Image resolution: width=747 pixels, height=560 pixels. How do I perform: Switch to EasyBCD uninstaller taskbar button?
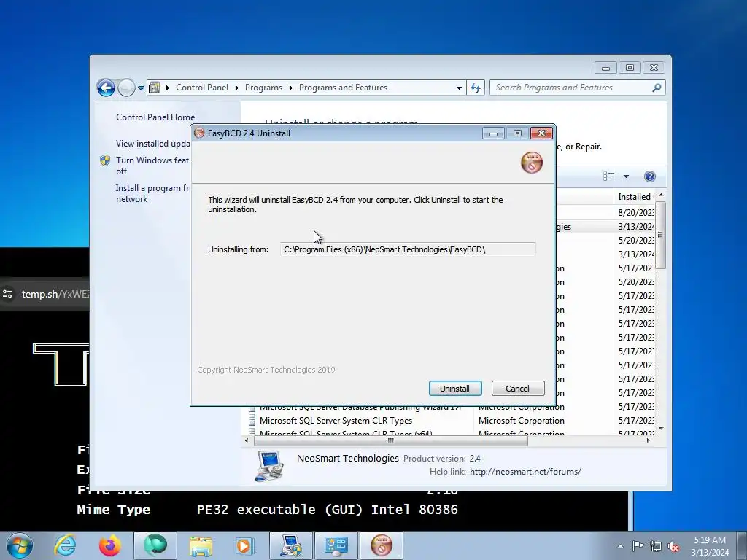pyautogui.click(x=382, y=545)
